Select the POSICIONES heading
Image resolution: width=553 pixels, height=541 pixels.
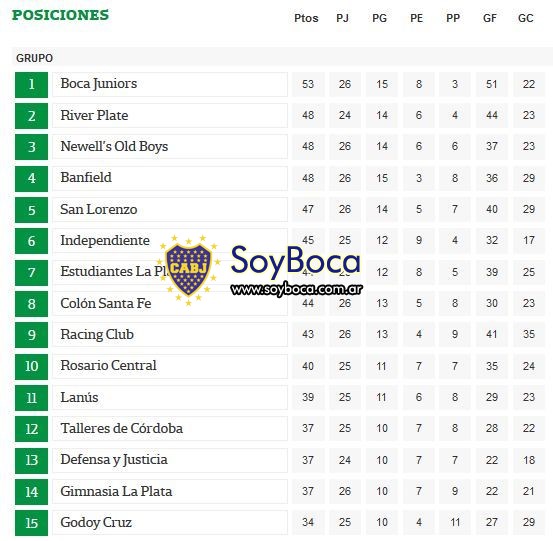[60, 15]
